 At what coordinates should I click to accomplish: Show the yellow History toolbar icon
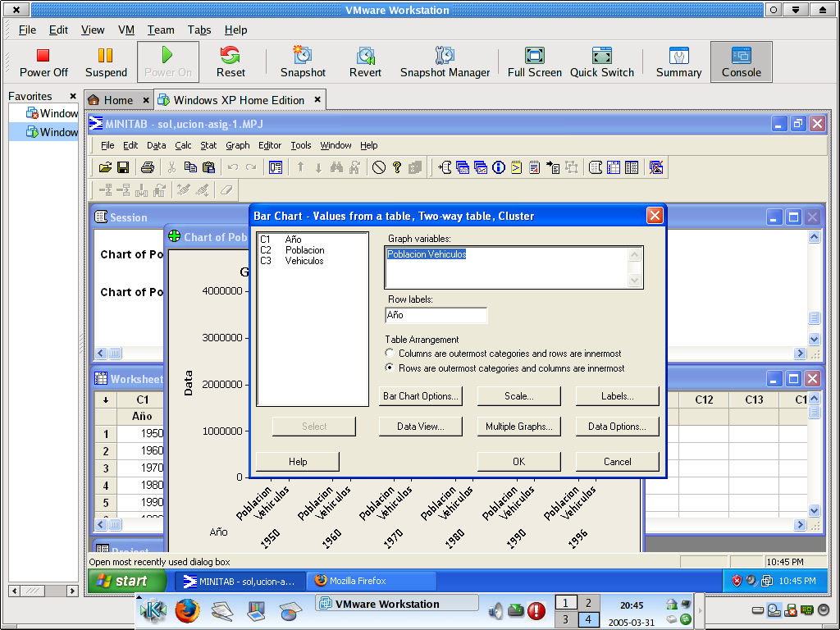pos(517,167)
